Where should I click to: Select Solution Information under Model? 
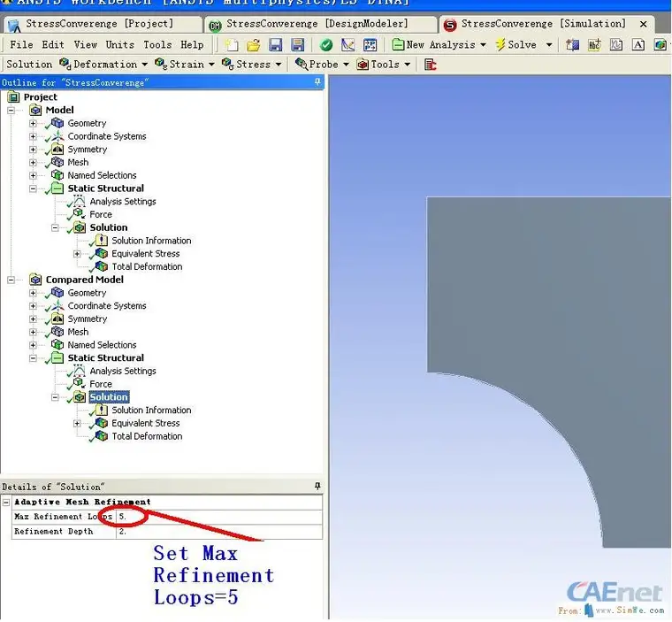tap(151, 241)
